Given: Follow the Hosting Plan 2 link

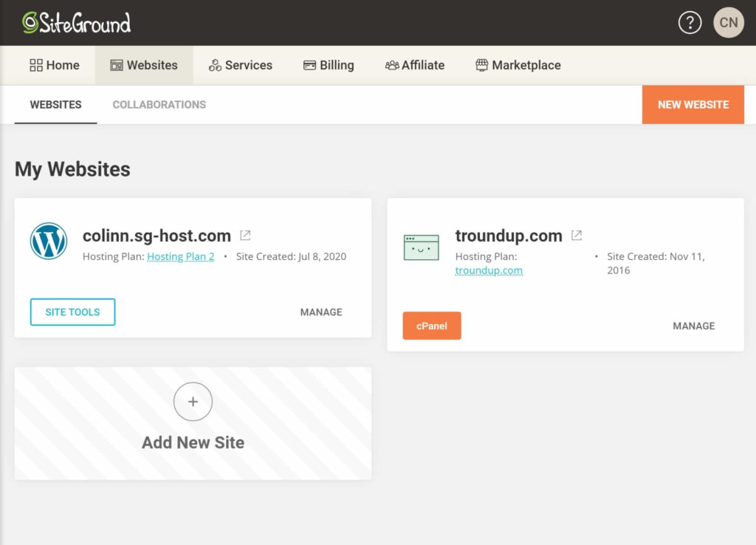Looking at the screenshot, I should pos(180,256).
